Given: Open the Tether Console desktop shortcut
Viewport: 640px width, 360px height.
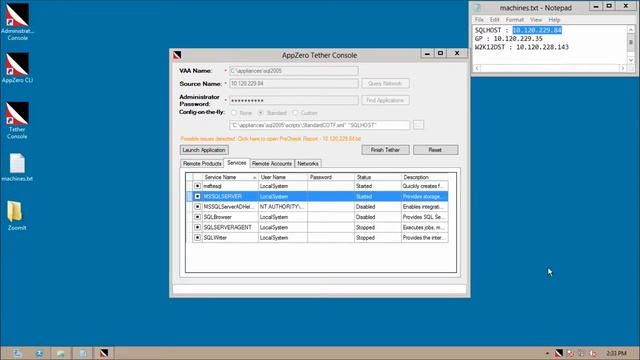Looking at the screenshot, I should [17, 120].
